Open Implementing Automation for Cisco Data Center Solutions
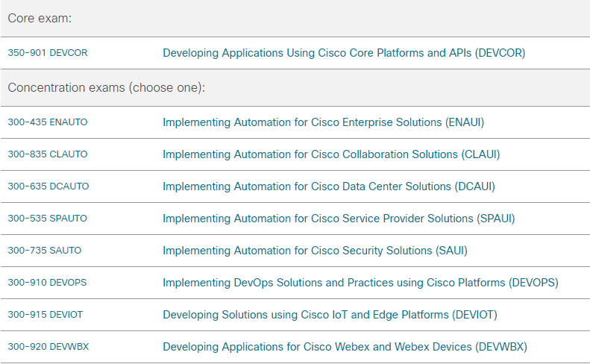The width and height of the screenshot is (590, 364). pyautogui.click(x=329, y=186)
